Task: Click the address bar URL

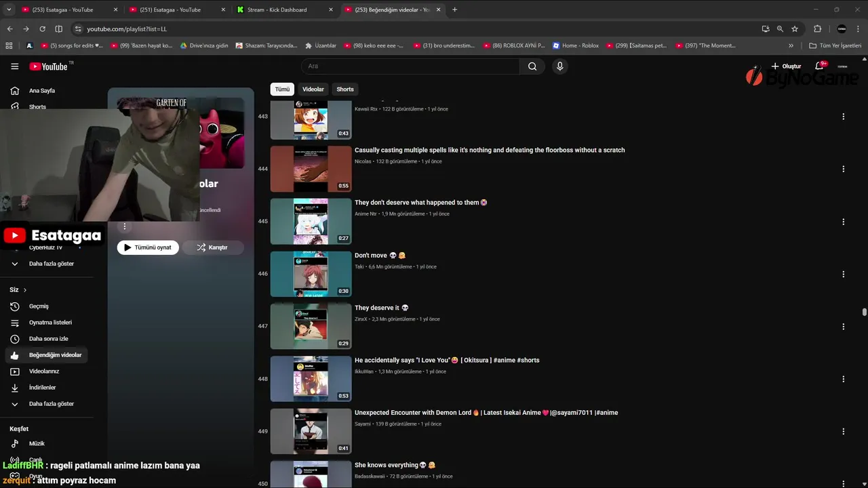Action: [127, 29]
